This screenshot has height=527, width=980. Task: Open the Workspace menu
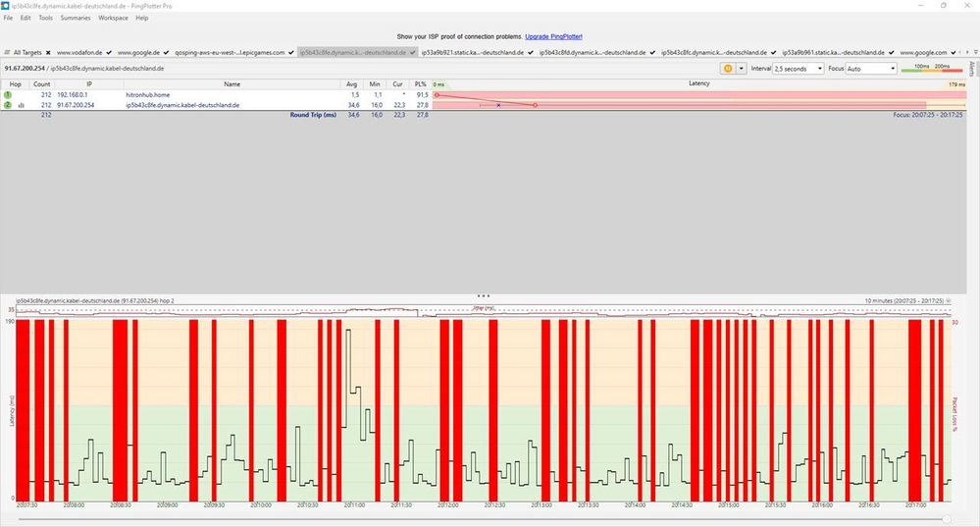point(113,18)
